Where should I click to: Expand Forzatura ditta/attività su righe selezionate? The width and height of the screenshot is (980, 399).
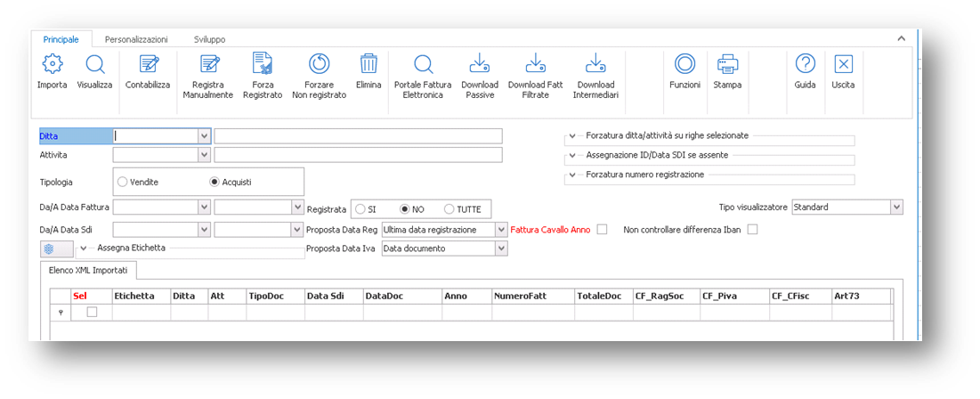[x=571, y=135]
